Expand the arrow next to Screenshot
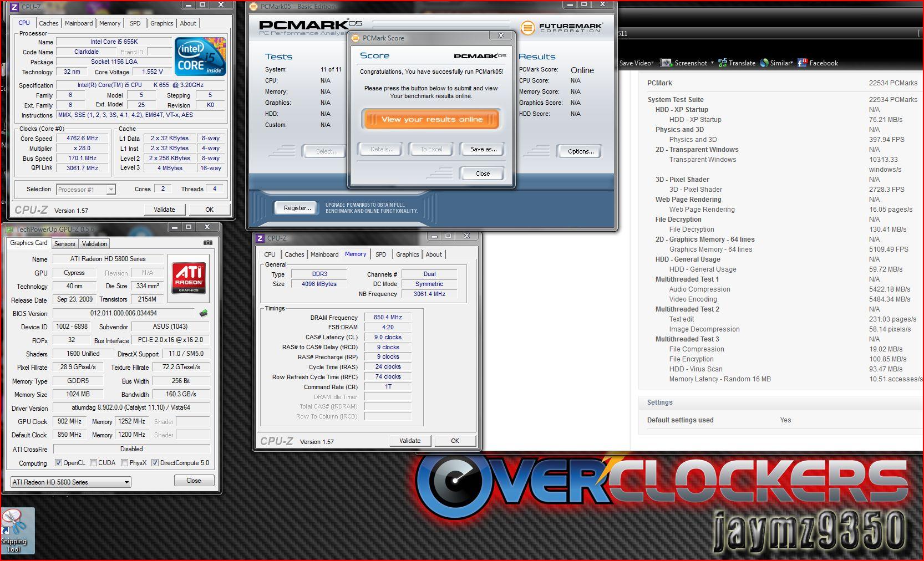 click(712, 63)
